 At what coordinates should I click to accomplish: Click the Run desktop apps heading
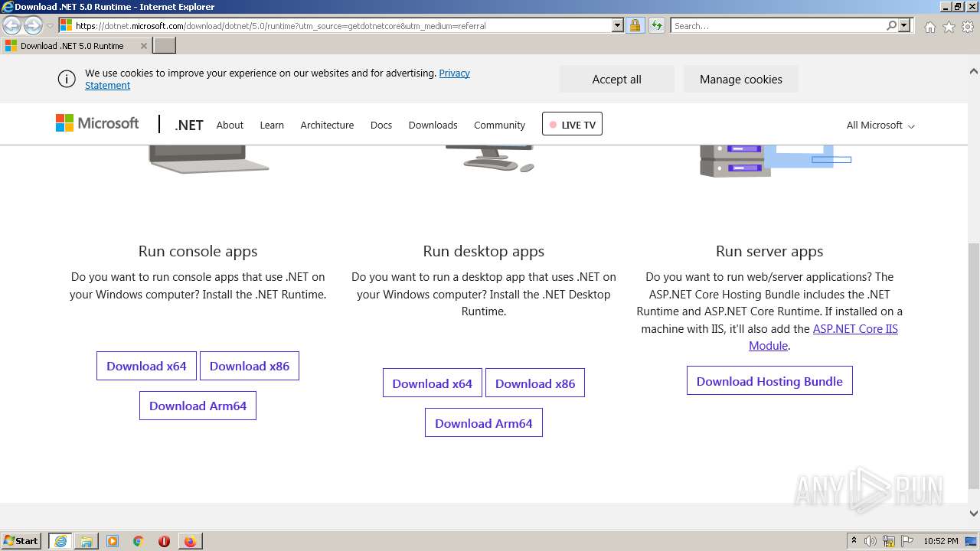483,251
